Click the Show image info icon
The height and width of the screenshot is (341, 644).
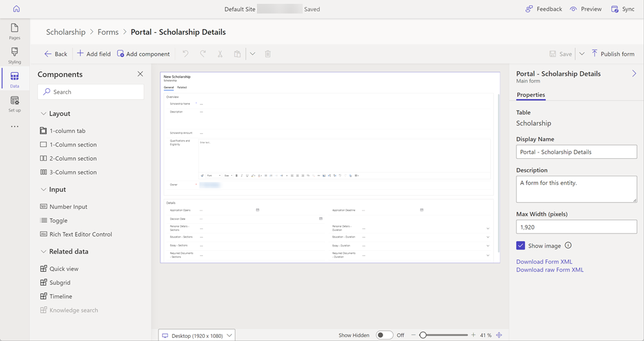click(568, 246)
